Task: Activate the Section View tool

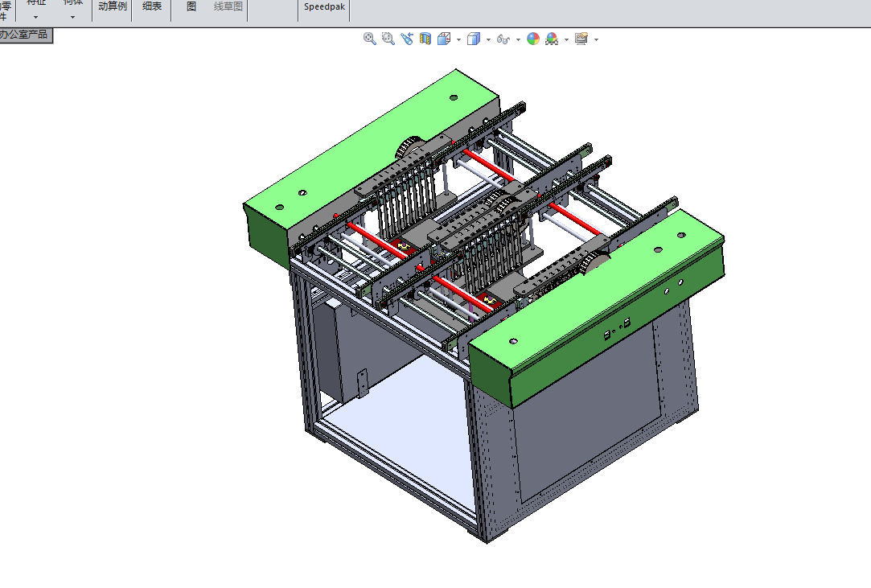Action: tap(425, 39)
